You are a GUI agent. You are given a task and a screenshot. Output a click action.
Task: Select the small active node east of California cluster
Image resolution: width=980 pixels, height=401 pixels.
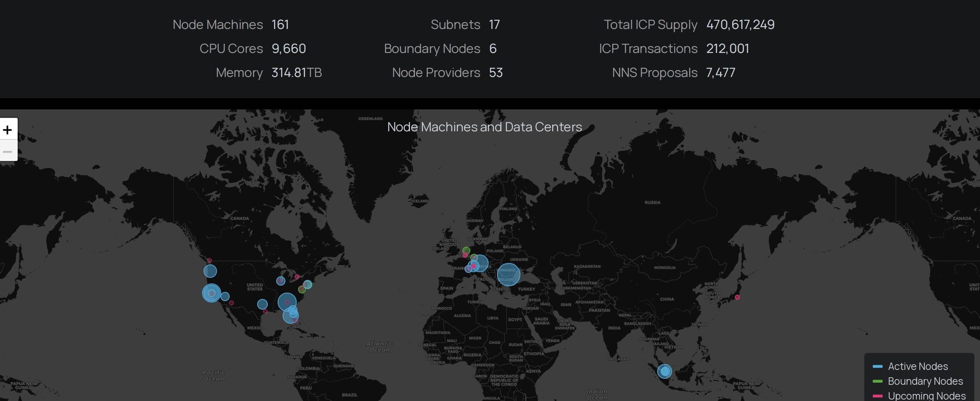[x=225, y=296]
